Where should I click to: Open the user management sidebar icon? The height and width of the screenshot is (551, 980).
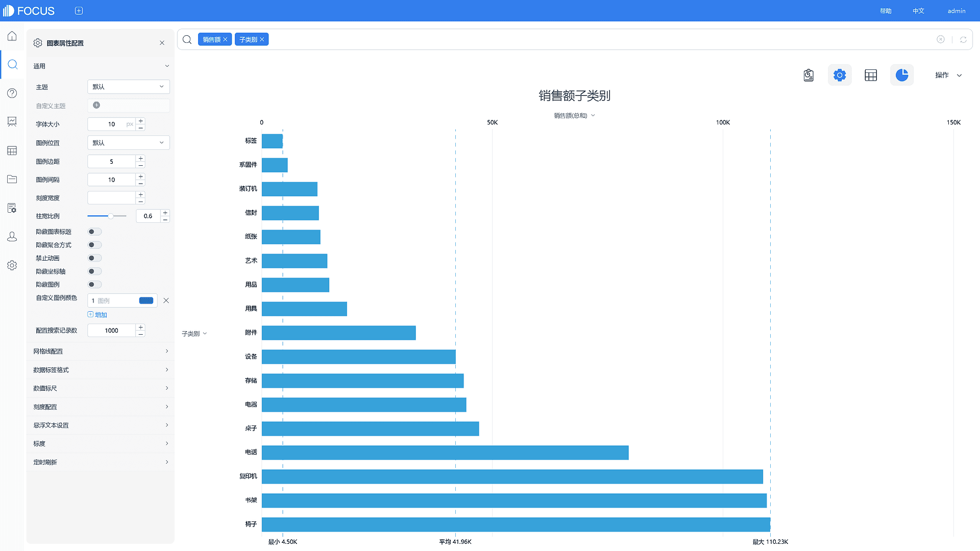(12, 237)
